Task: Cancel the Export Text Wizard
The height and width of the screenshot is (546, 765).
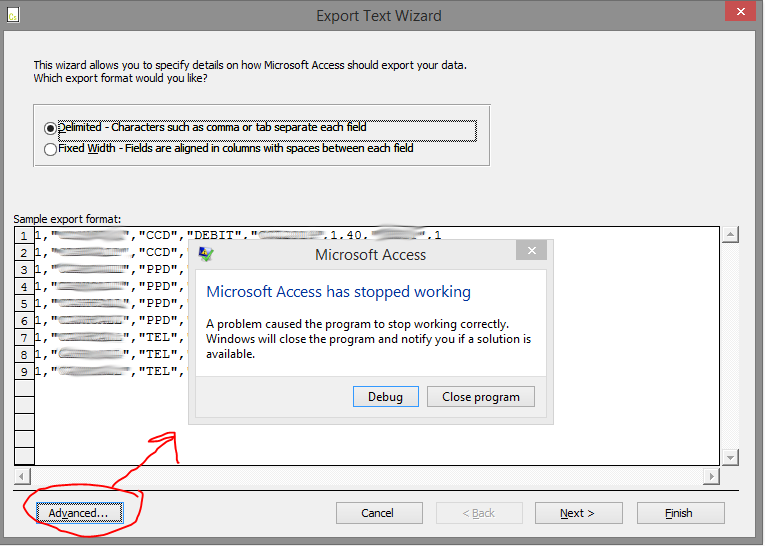Action: coord(379,513)
